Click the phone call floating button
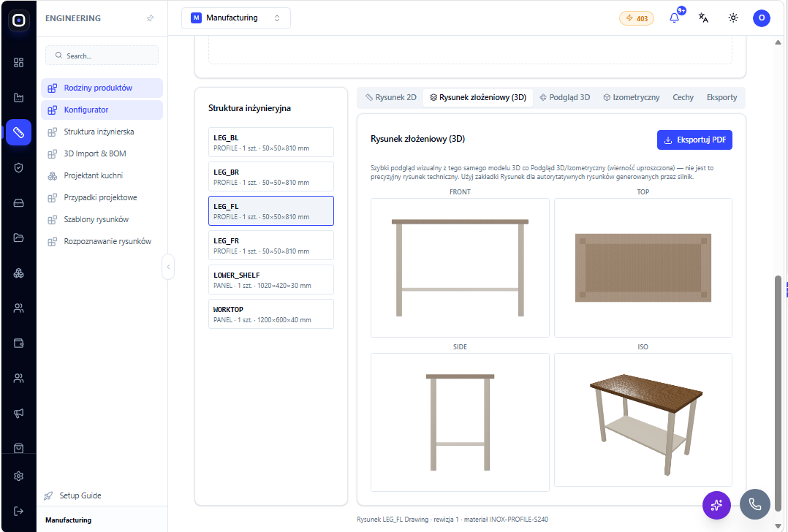 pos(755,504)
